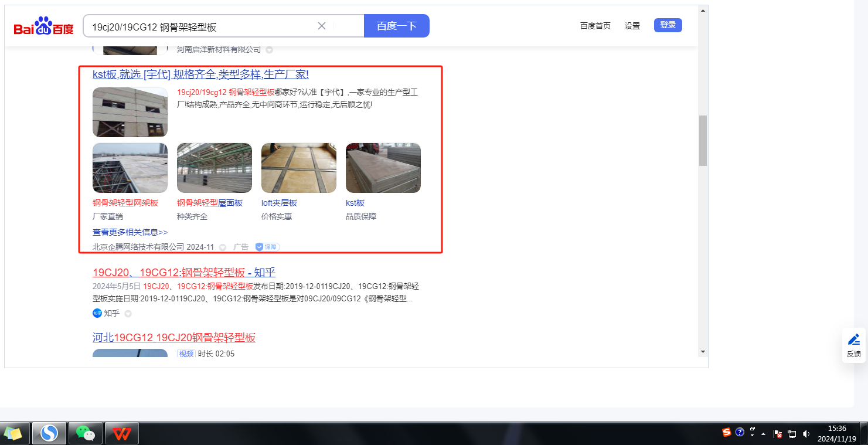868x445 pixels.
Task: Click the 登录 login button
Action: click(668, 25)
